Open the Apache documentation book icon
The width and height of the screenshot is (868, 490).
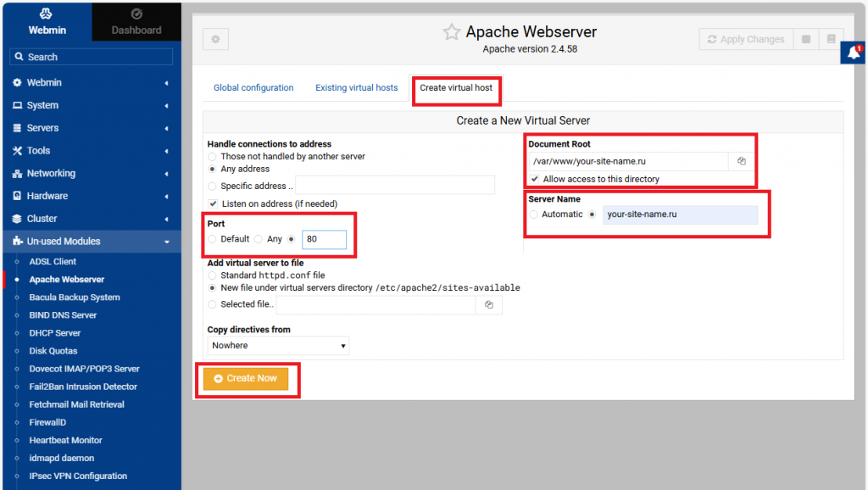(x=832, y=39)
